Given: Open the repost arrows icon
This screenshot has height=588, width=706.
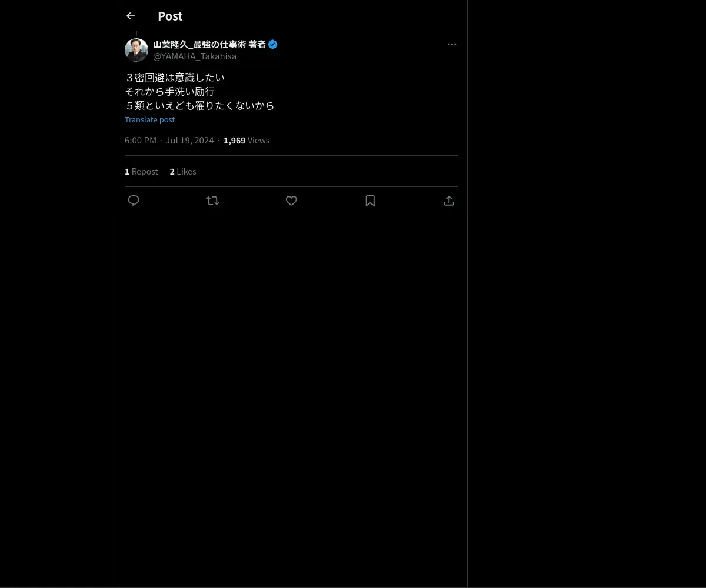Looking at the screenshot, I should (212, 201).
